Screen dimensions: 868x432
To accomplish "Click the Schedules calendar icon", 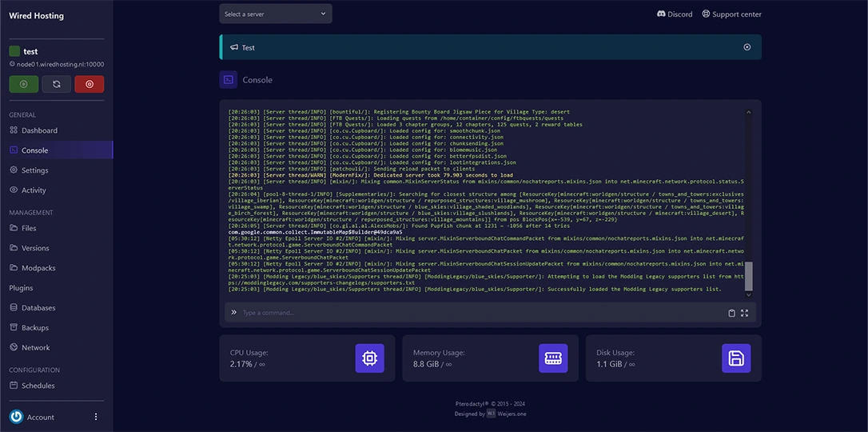I will pos(14,386).
